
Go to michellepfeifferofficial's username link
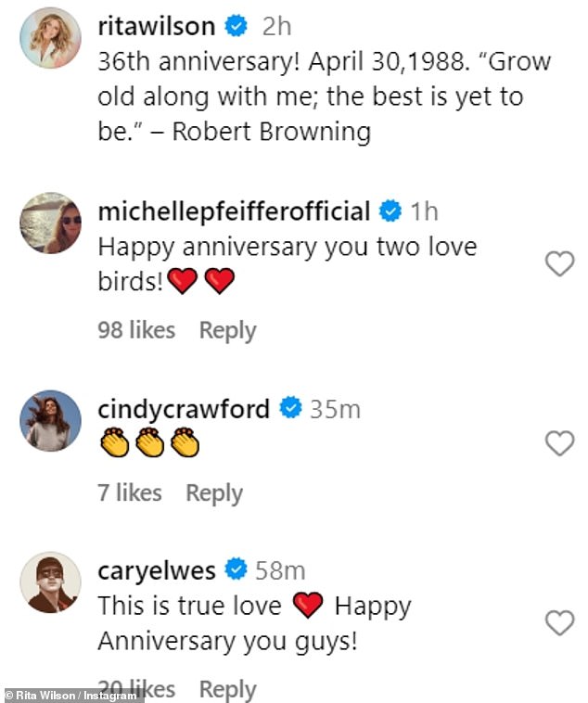[234, 211]
